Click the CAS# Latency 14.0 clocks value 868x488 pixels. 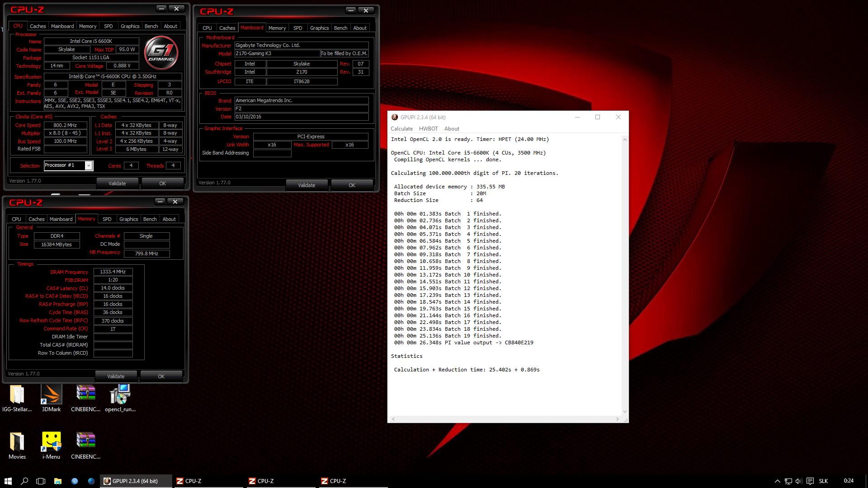click(x=113, y=288)
